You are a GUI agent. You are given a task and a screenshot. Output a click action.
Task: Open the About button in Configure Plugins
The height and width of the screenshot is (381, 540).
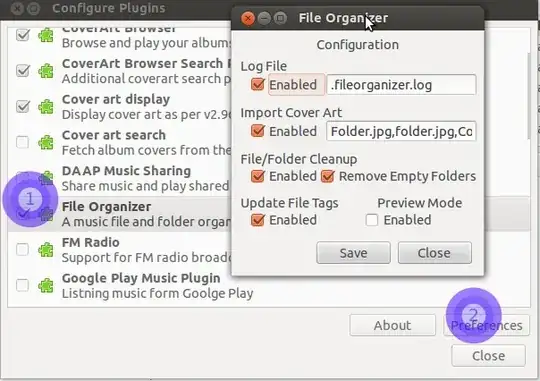(393, 325)
